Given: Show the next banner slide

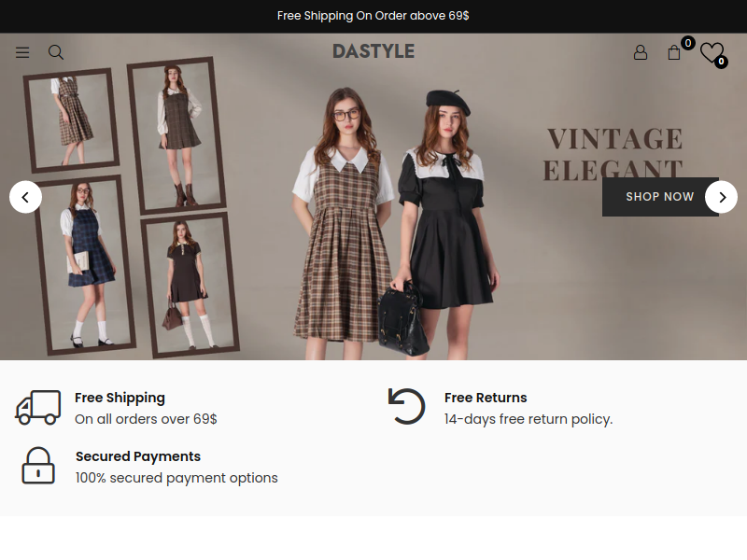Looking at the screenshot, I should tap(721, 197).
